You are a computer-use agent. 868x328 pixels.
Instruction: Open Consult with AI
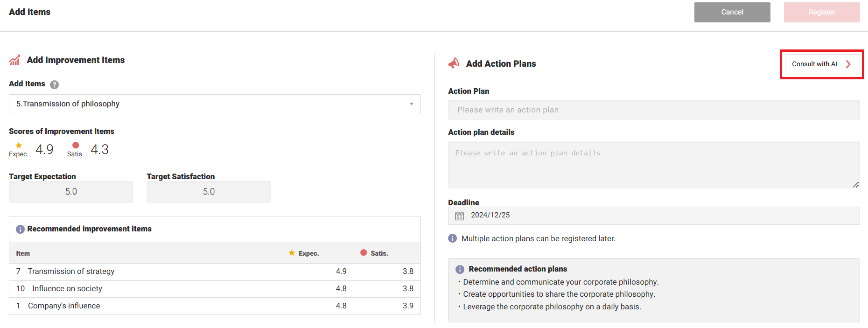tap(821, 64)
